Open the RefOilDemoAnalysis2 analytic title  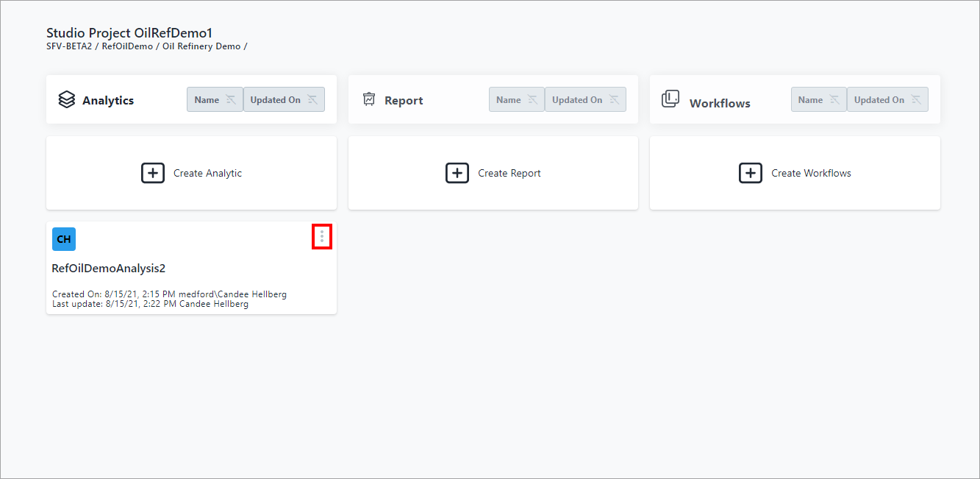[109, 269]
